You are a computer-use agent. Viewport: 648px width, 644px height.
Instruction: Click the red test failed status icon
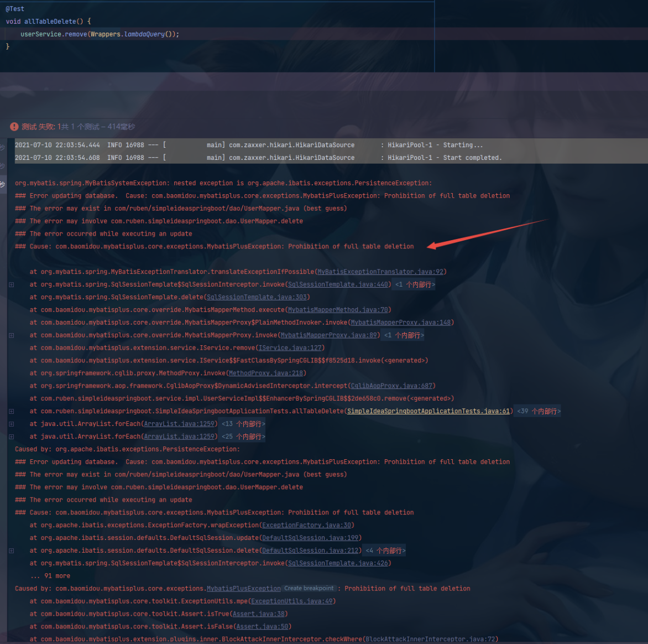tap(14, 127)
